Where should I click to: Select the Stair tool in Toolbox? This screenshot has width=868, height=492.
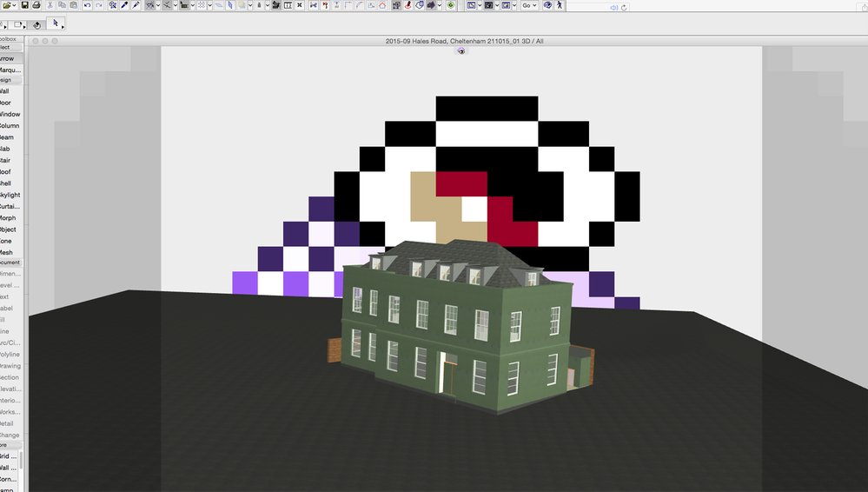click(x=10, y=160)
